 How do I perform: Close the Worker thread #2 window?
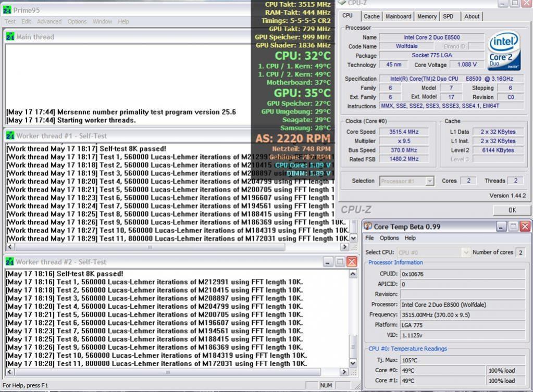[x=352, y=262]
